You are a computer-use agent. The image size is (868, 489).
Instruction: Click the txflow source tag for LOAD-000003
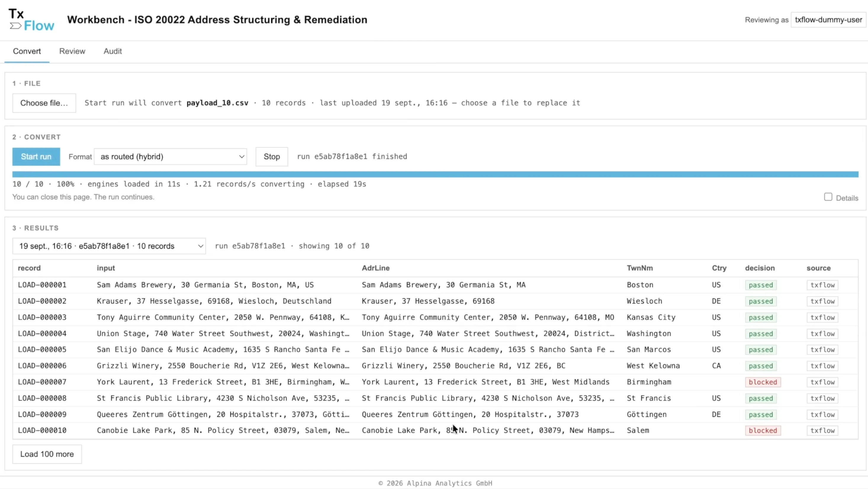click(x=822, y=317)
